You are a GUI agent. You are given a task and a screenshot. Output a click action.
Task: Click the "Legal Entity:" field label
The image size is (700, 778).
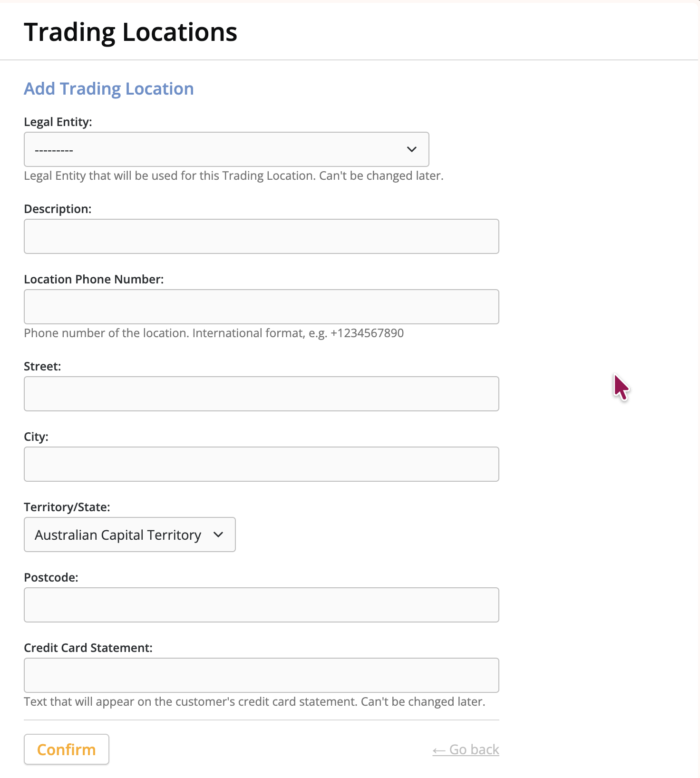(58, 122)
